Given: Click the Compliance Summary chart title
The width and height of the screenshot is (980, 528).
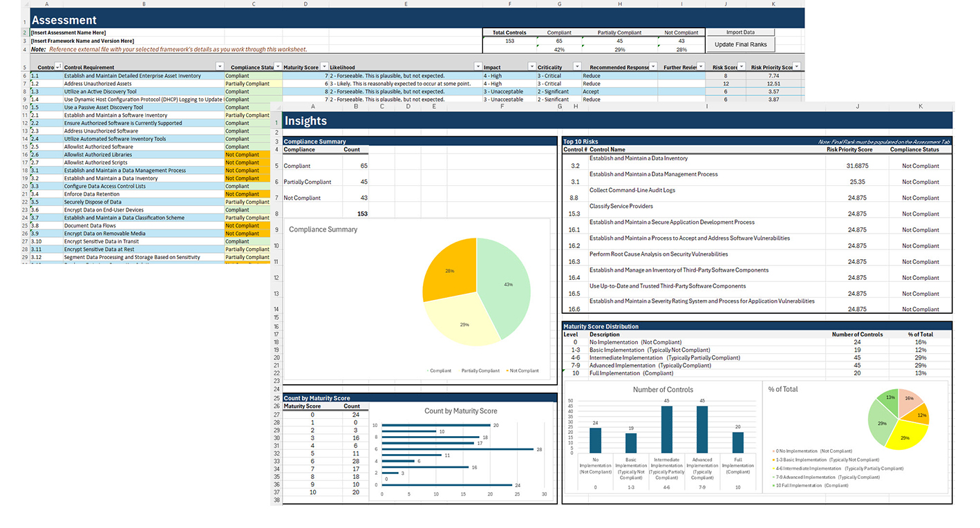Looking at the screenshot, I should coord(323,229).
